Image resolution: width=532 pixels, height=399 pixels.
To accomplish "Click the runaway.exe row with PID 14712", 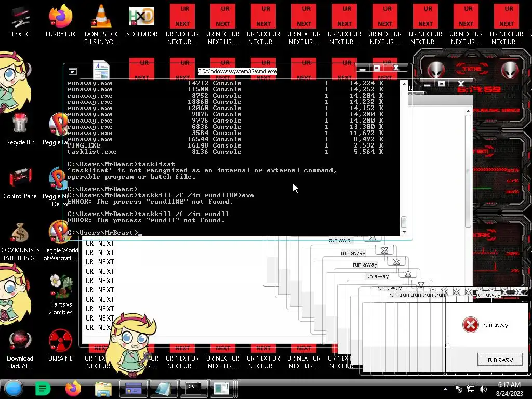I will click(x=225, y=83).
